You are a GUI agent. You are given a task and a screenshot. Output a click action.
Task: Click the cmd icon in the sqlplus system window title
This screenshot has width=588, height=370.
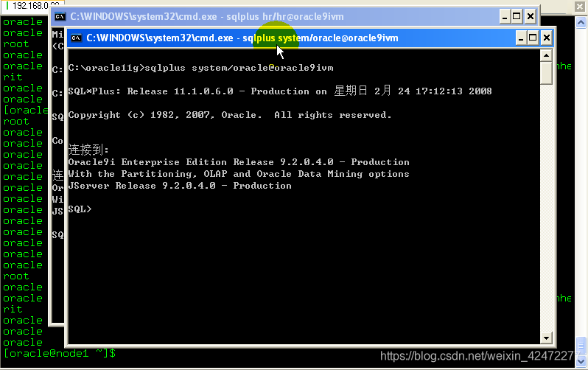point(77,38)
